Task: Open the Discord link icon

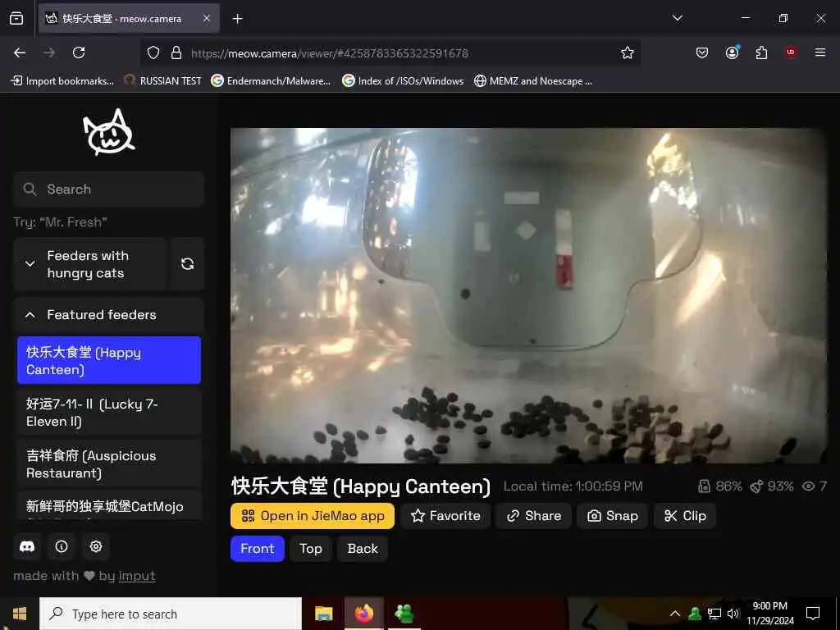Action: [x=27, y=546]
